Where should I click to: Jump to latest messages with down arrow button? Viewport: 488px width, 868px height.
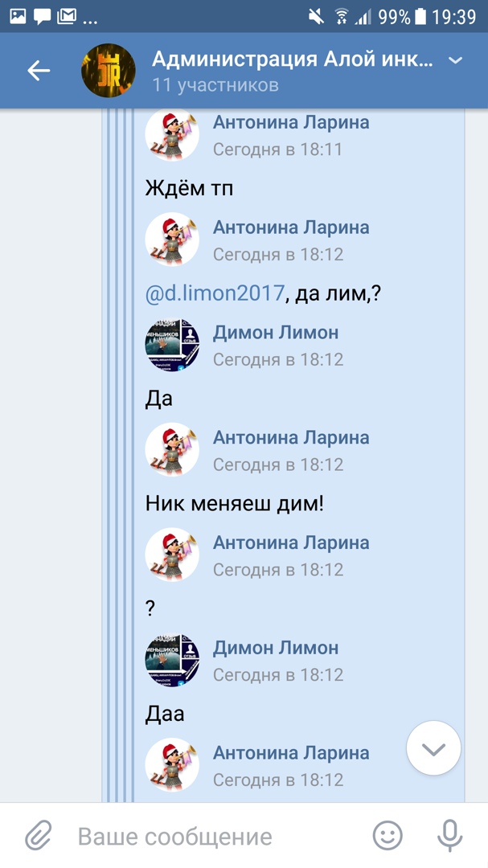pyautogui.click(x=433, y=748)
